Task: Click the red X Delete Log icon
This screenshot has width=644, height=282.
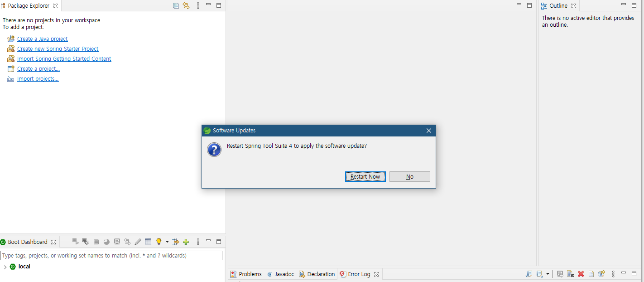Action: point(581,274)
